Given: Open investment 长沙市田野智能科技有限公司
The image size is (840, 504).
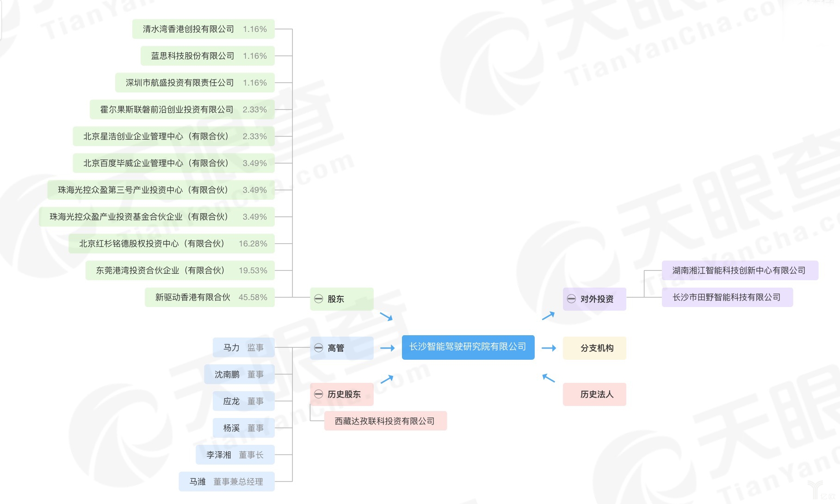Looking at the screenshot, I should (x=727, y=297).
